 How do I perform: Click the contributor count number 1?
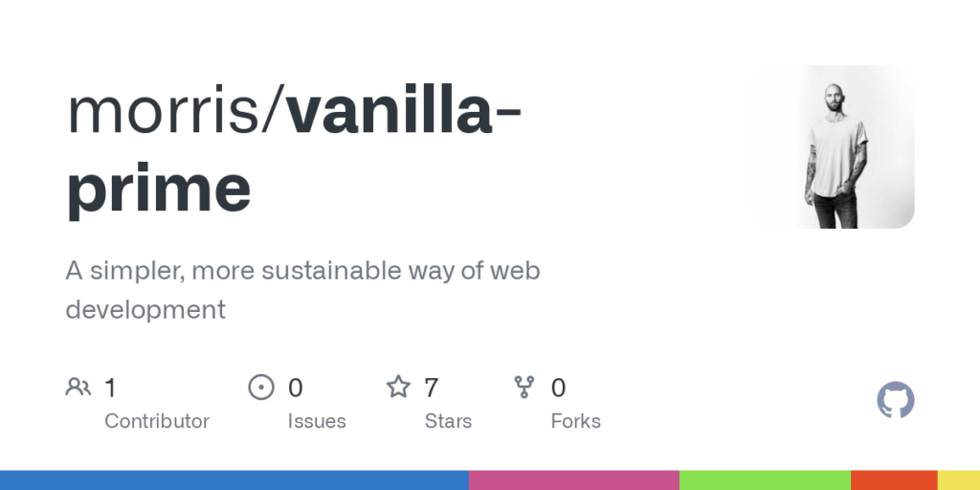pyautogui.click(x=110, y=388)
